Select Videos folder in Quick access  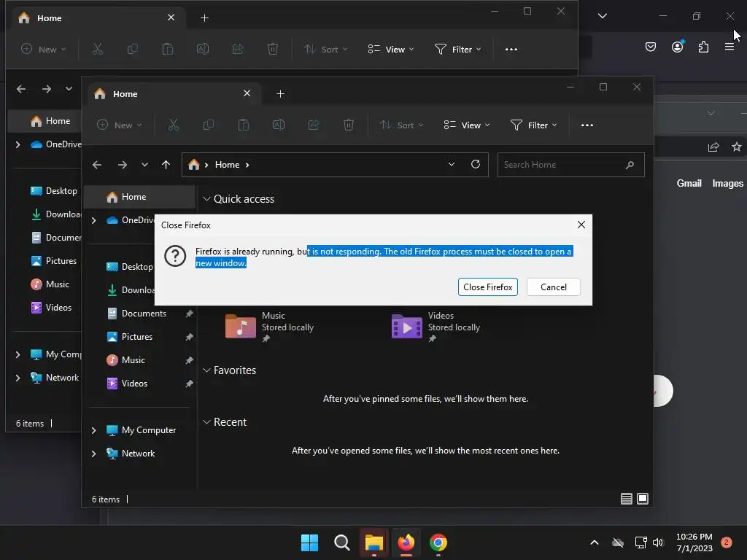(x=436, y=327)
